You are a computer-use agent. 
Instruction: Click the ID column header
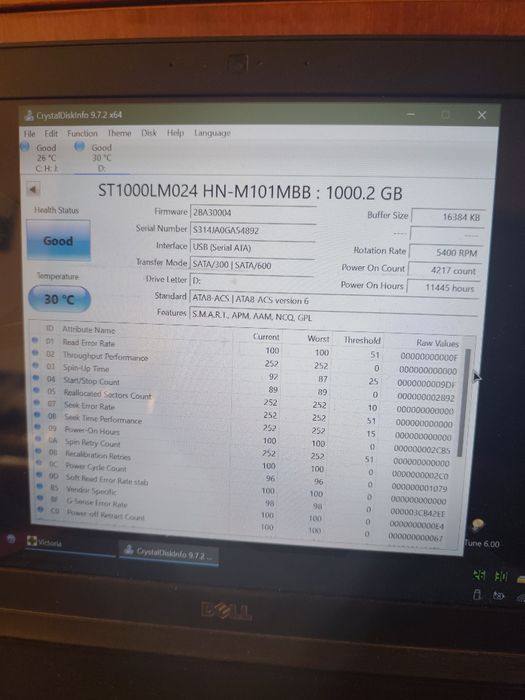(50, 329)
